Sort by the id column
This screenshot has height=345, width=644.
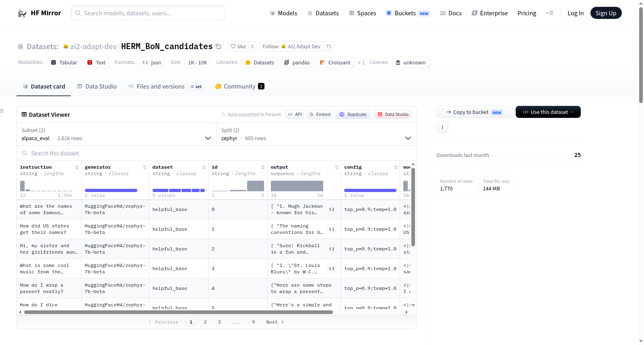coord(263,167)
